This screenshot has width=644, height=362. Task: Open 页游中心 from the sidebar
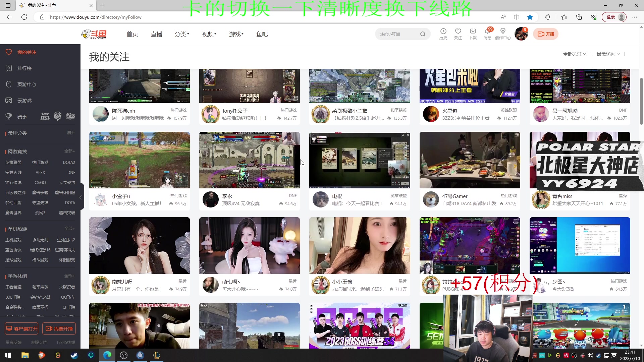[x=26, y=84]
